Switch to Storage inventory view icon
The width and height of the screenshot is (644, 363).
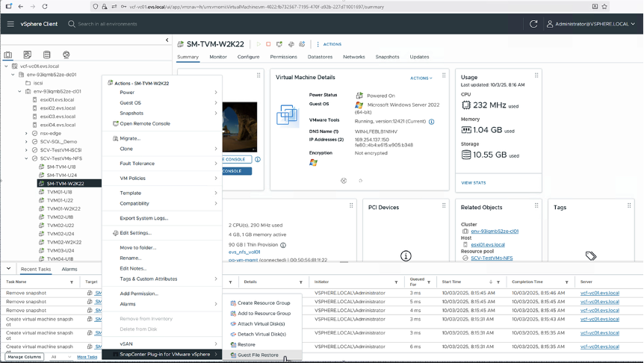[x=47, y=55]
